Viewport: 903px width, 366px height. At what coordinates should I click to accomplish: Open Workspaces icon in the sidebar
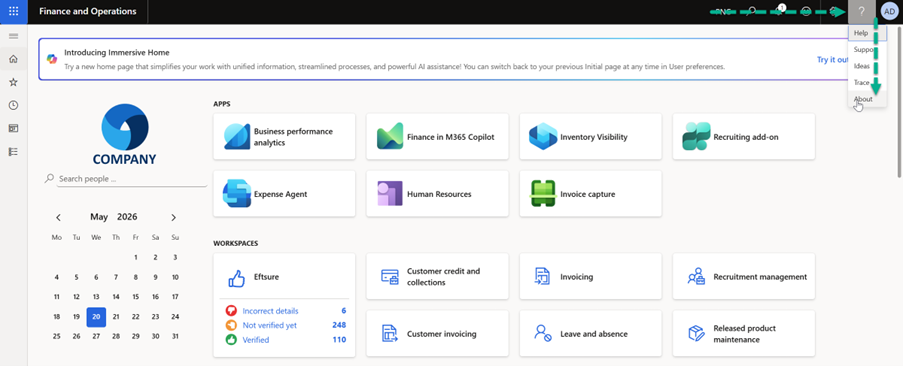click(14, 128)
